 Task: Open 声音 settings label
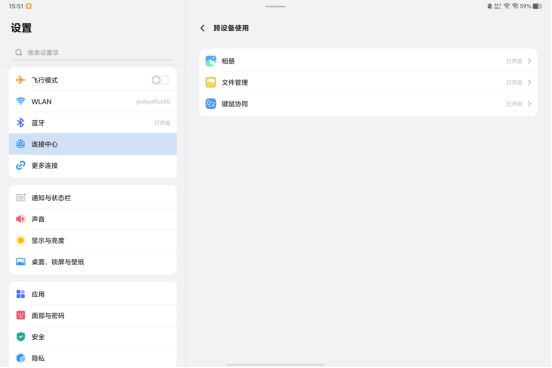pos(38,219)
